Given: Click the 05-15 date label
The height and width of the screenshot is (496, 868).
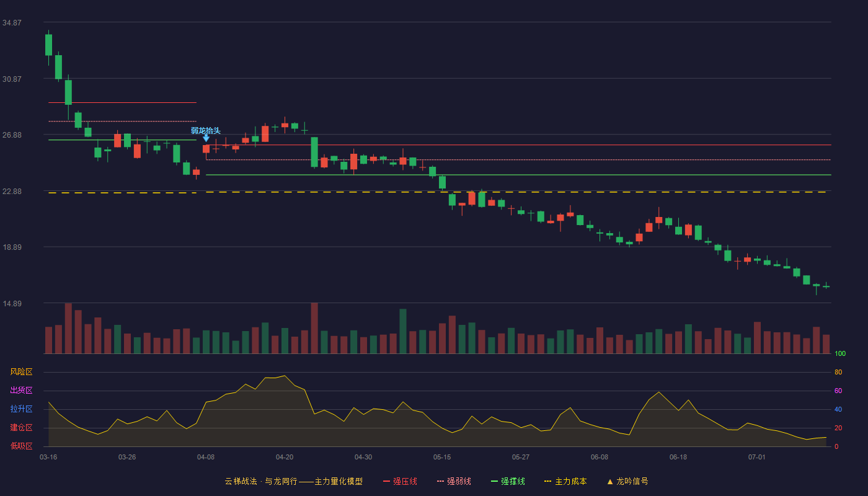Looking at the screenshot, I should 442,457.
